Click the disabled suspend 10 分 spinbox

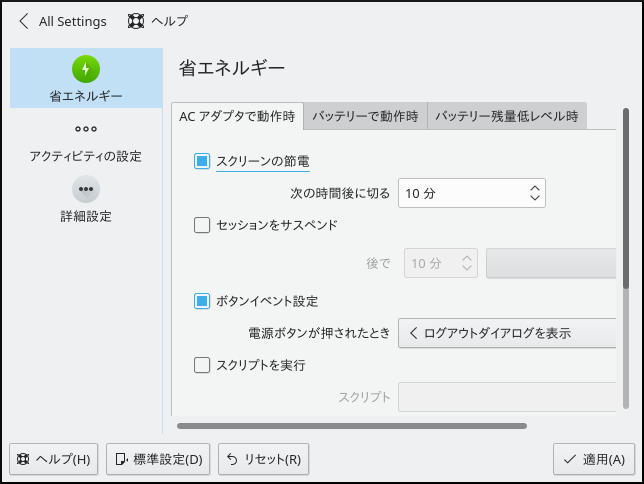pyautogui.click(x=441, y=263)
